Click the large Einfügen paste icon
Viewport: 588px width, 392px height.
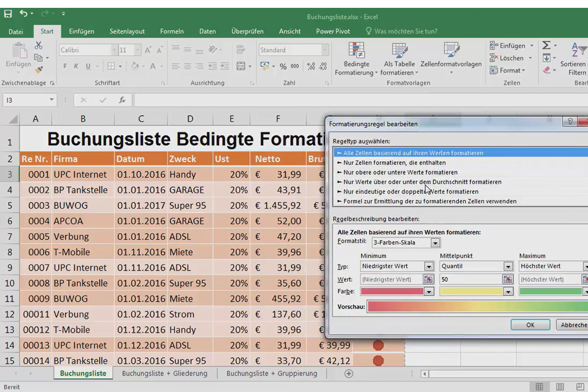point(18,50)
